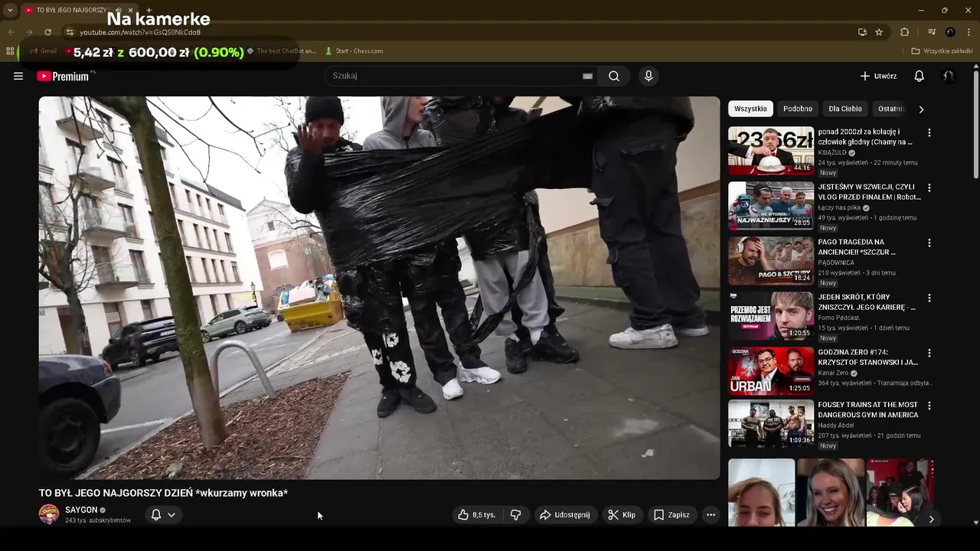The width and height of the screenshot is (980, 551).
Task: Open 'GODZINA ZERO #174' video title
Action: pyautogui.click(x=868, y=357)
